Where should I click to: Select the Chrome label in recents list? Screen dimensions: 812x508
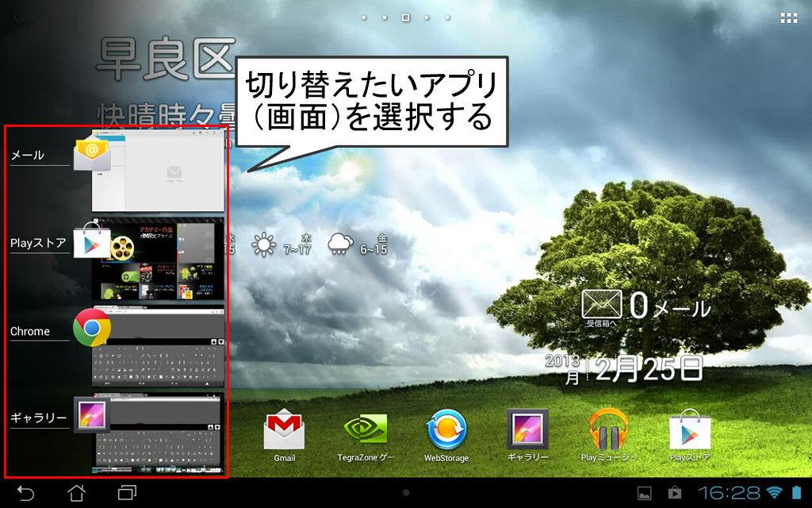click(x=30, y=332)
